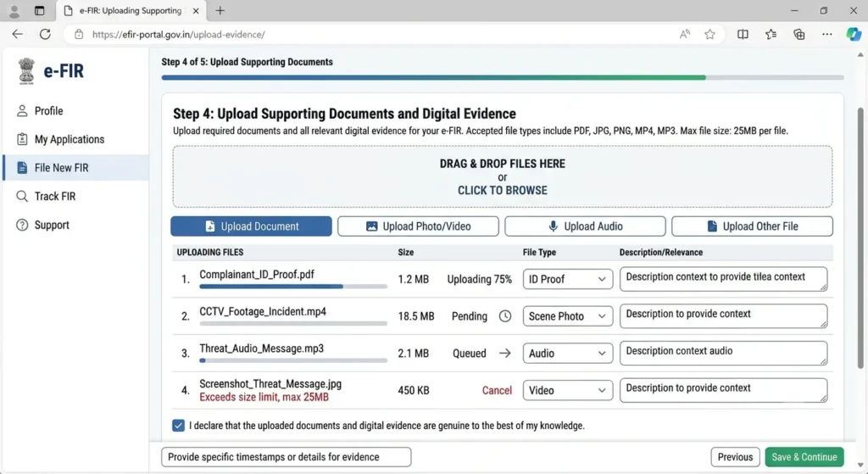Click the page vertical scrollbar
This screenshot has width=868, height=474.
[860, 238]
